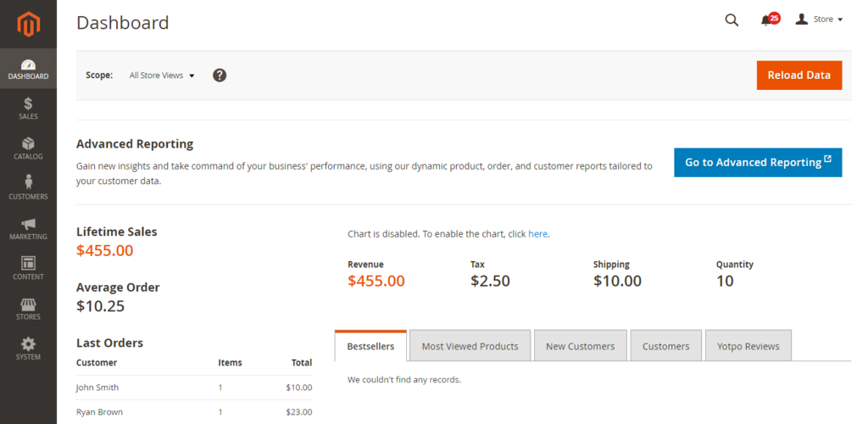Click the Magento logo icon

coord(28,25)
